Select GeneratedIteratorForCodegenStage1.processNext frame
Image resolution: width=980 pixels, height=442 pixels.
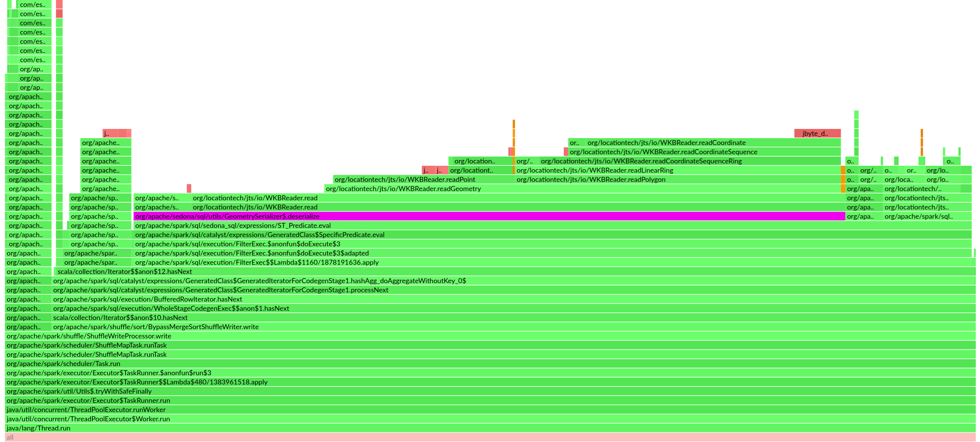click(513, 290)
